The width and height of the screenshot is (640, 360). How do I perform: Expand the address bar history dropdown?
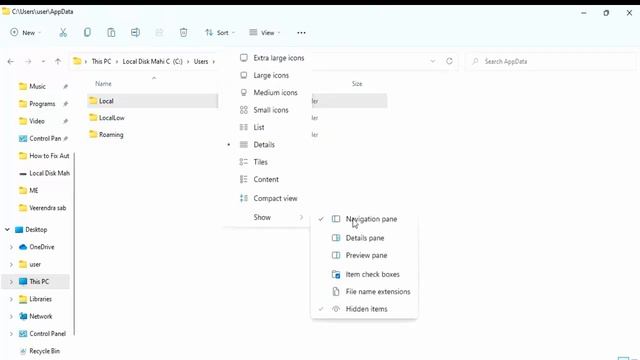[433, 61]
